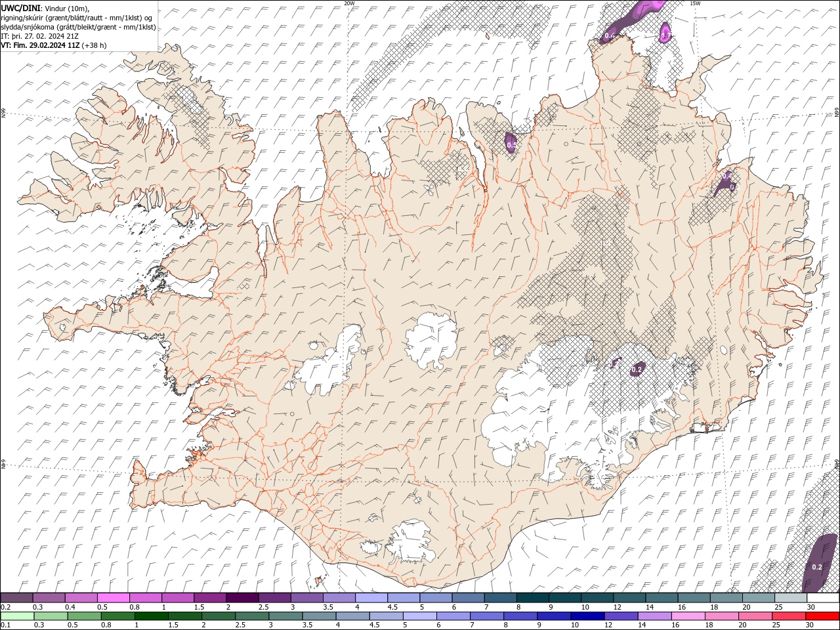Select the pale green 0.1 swatch in bottom legend row
840x630 pixels.
coord(16,616)
